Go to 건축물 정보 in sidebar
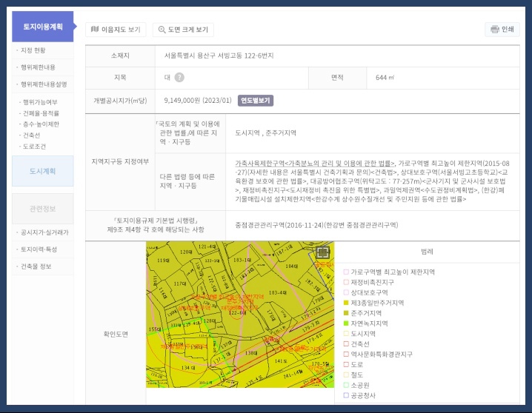This screenshot has width=532, height=413. pos(36,266)
